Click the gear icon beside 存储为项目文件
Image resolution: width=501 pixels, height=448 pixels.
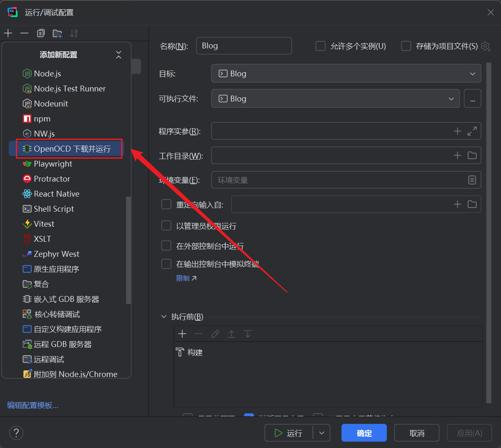tap(486, 46)
